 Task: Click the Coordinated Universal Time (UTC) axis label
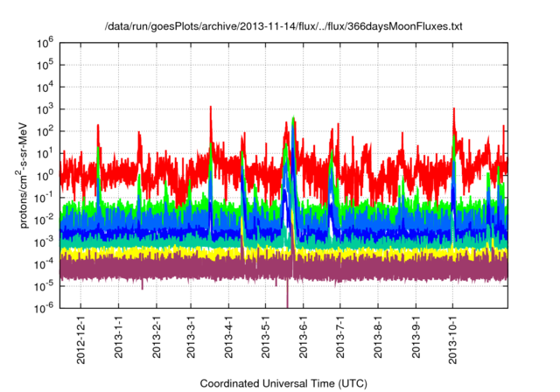click(x=280, y=384)
